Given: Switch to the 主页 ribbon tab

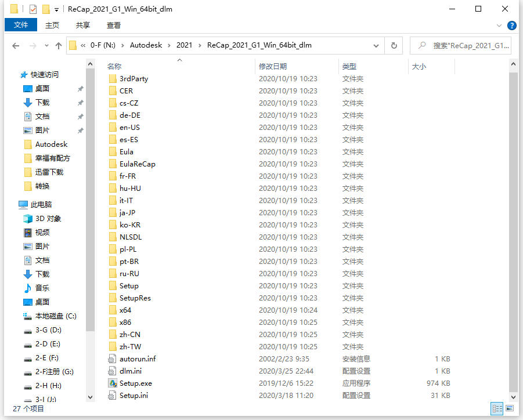Looking at the screenshot, I should [52, 25].
